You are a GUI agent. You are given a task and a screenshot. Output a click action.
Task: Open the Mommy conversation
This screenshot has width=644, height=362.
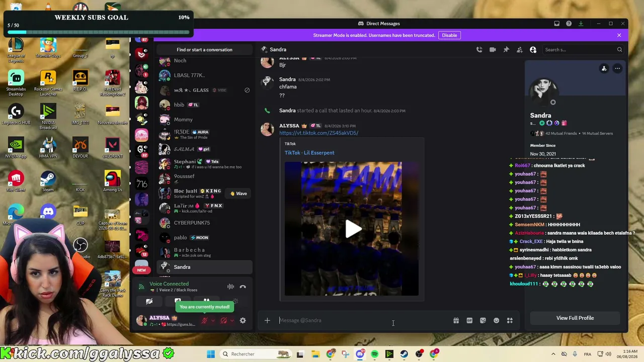[x=204, y=120]
